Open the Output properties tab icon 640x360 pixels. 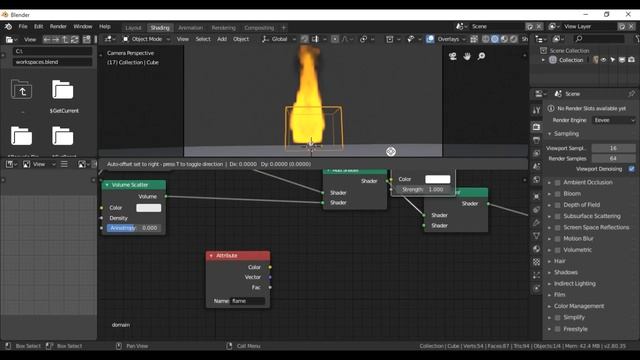tap(536, 140)
